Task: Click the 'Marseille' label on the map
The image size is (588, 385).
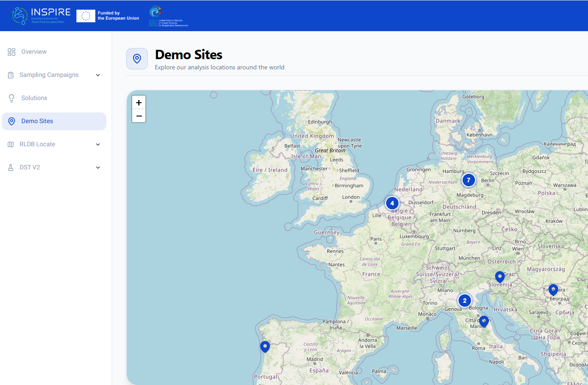Action: click(x=407, y=328)
